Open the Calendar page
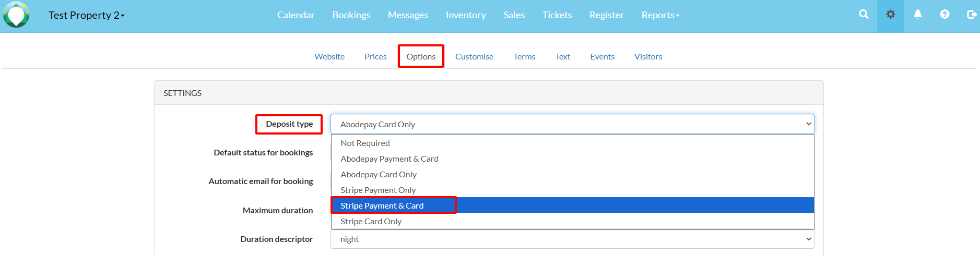980x255 pixels. pyautogui.click(x=296, y=15)
